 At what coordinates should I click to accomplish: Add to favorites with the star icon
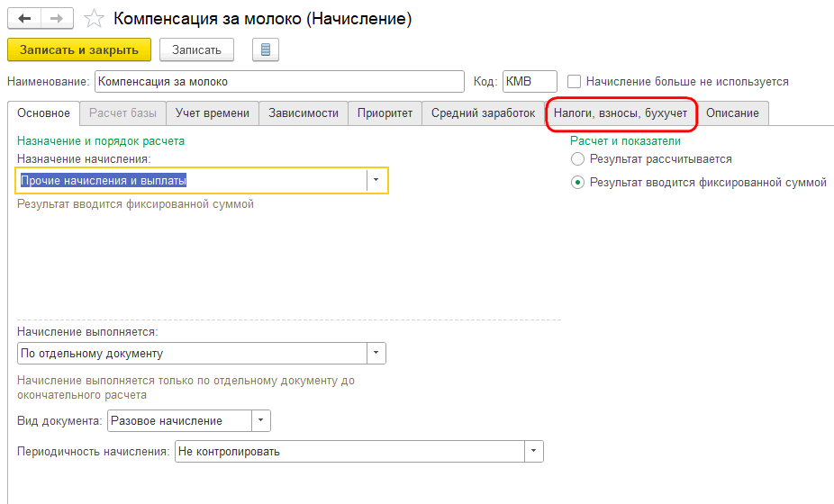pyautogui.click(x=94, y=19)
